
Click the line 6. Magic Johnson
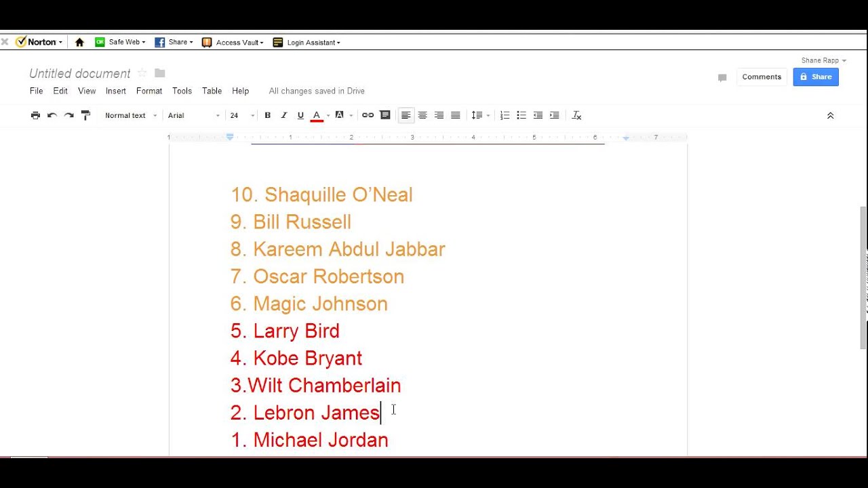pyautogui.click(x=309, y=304)
